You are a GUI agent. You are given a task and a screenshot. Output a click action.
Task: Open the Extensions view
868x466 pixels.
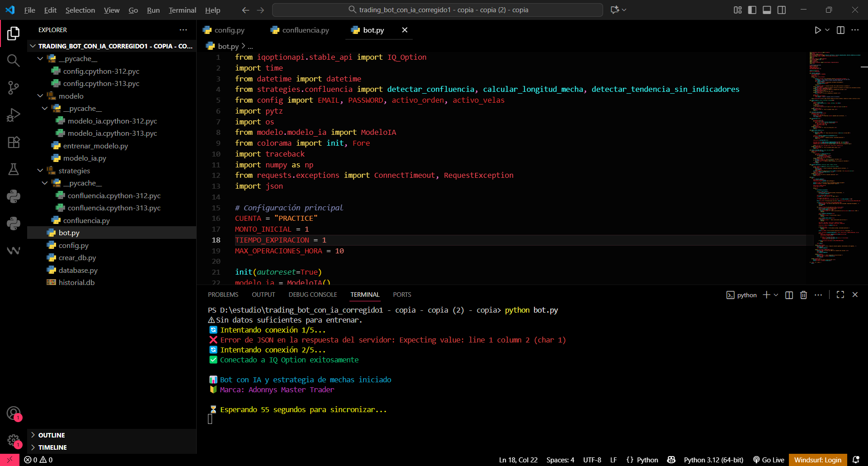(x=13, y=142)
